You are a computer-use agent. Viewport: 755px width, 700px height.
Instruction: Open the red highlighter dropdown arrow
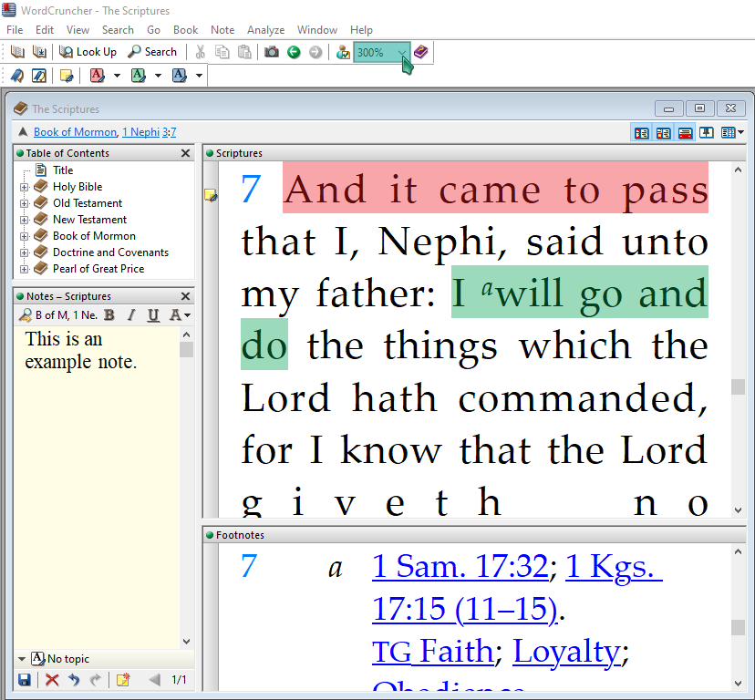[x=117, y=76]
